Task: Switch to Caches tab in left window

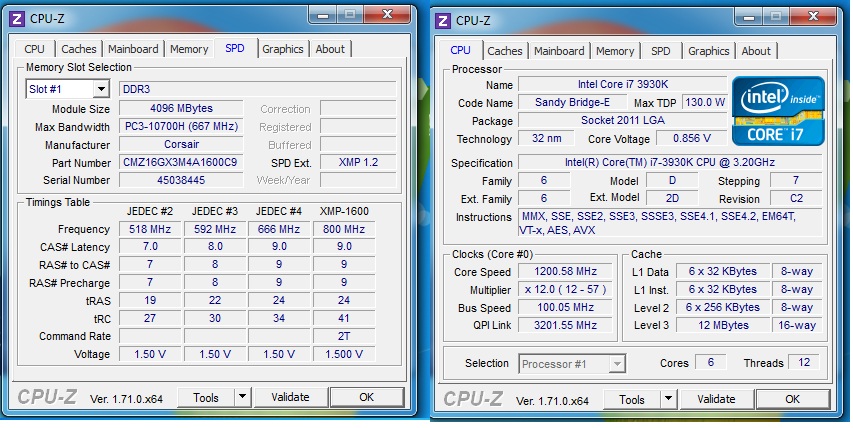Action: [78, 49]
